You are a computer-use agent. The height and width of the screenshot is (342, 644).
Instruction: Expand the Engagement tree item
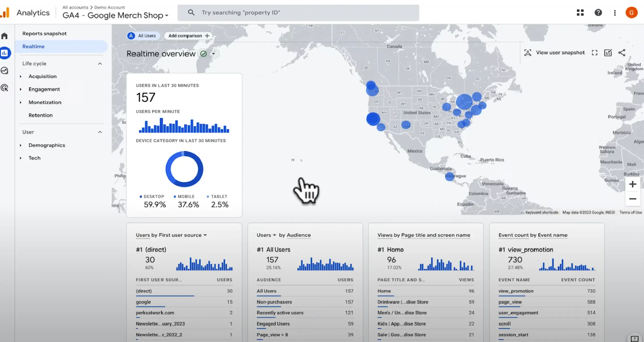point(21,89)
